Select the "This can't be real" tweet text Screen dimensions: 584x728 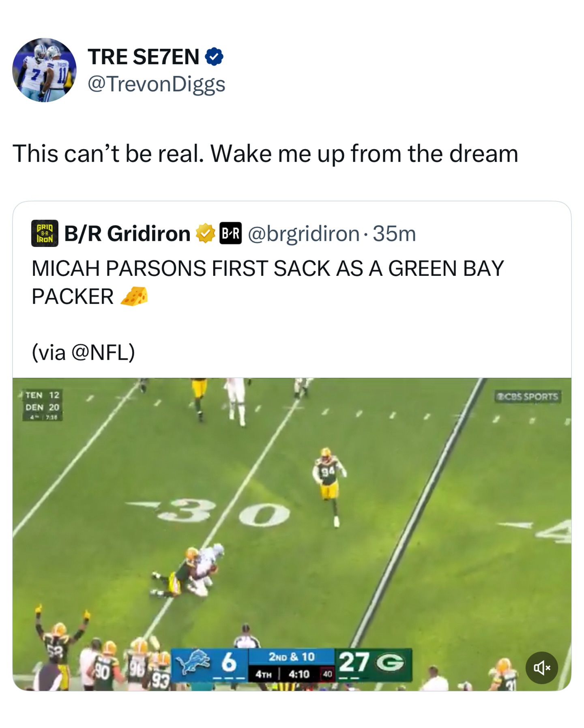[x=266, y=154]
